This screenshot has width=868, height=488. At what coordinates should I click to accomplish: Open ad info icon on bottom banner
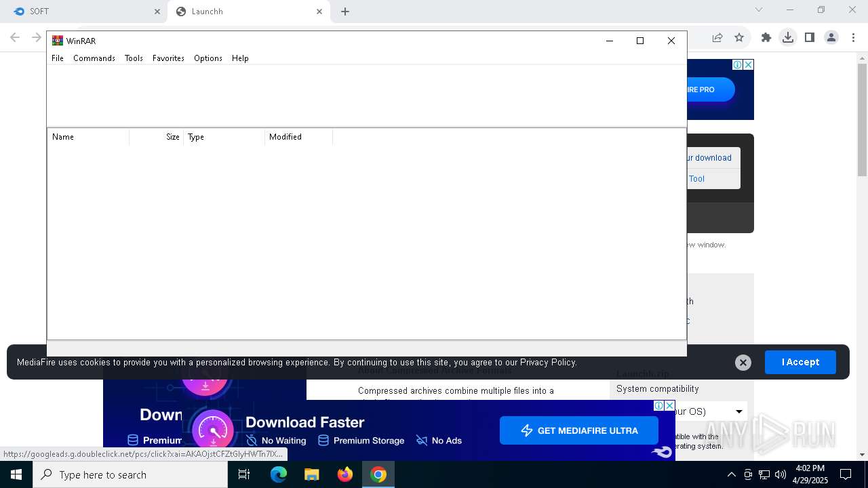(x=658, y=405)
